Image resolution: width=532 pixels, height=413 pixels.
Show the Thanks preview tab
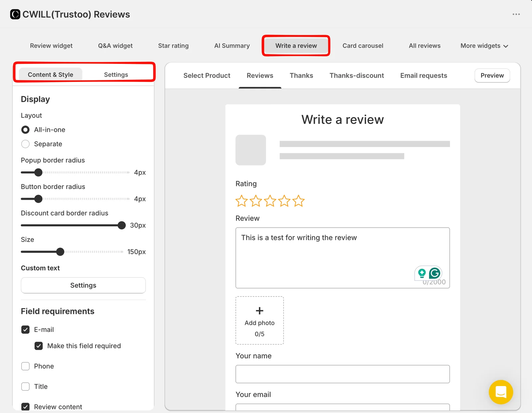(x=301, y=76)
